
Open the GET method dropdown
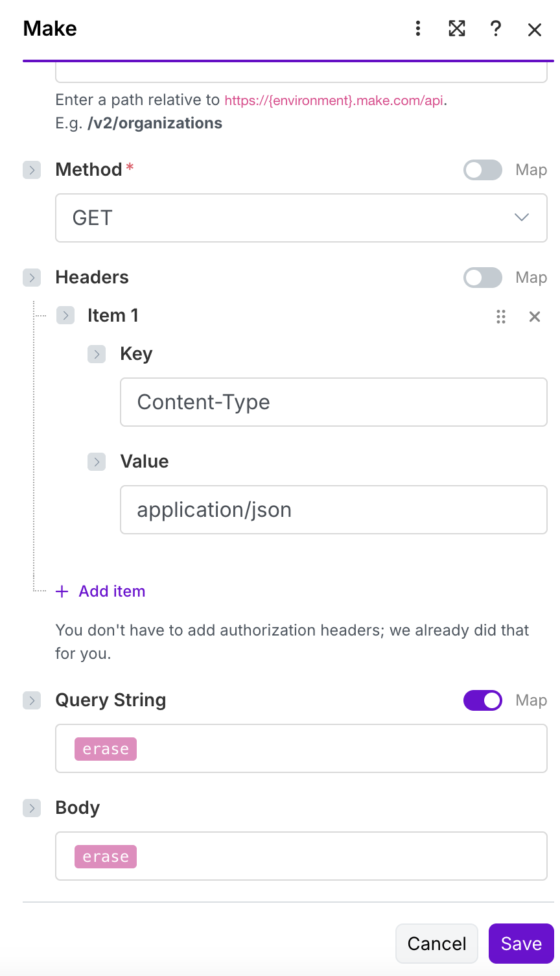pyautogui.click(x=301, y=218)
